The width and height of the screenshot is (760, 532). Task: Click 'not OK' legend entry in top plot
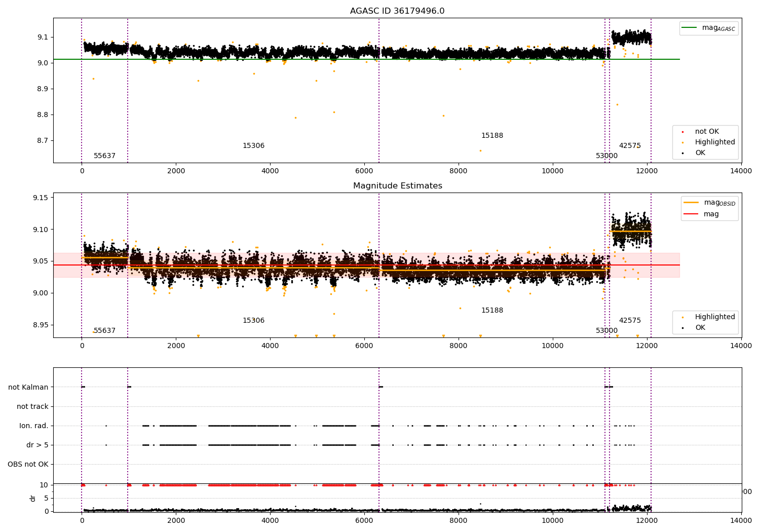[x=707, y=132]
